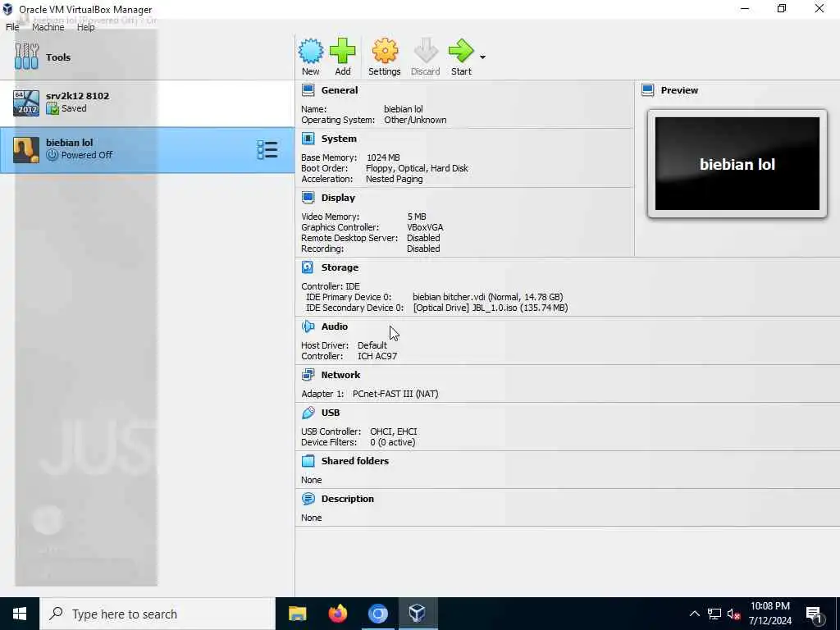This screenshot has width=840, height=630.
Task: Click the Display section monitor icon
Action: (x=308, y=197)
